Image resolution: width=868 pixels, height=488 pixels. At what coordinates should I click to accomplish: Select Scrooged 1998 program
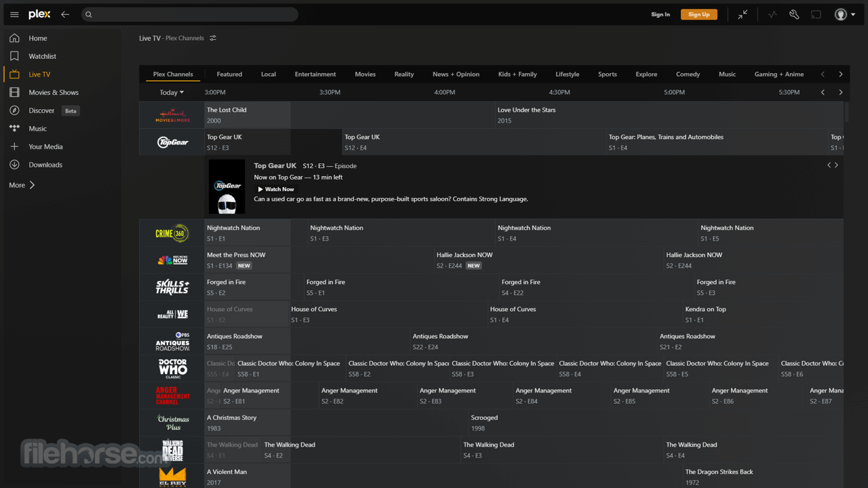pyautogui.click(x=656, y=423)
